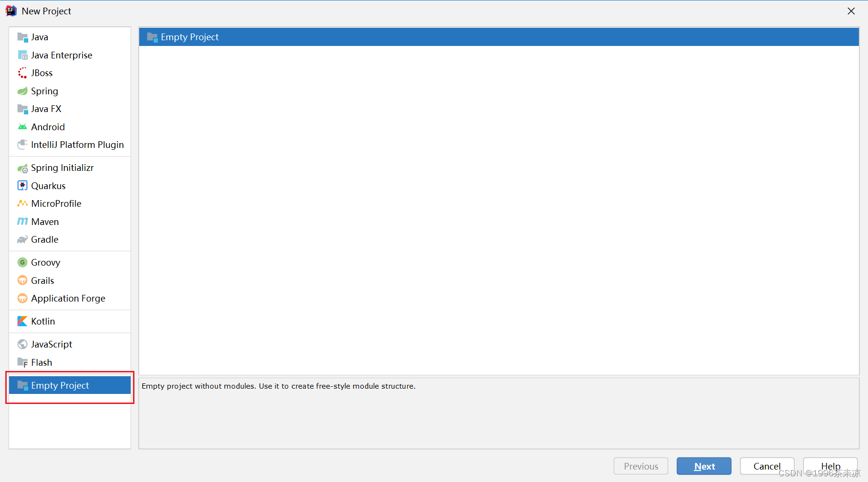Image resolution: width=868 pixels, height=482 pixels.
Task: Click the Java folder icon
Action: click(x=22, y=37)
